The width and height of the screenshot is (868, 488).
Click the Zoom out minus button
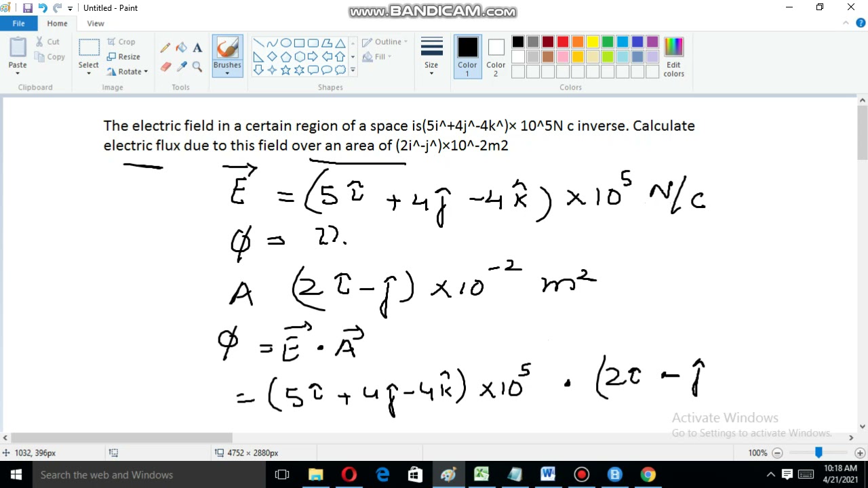click(x=778, y=453)
